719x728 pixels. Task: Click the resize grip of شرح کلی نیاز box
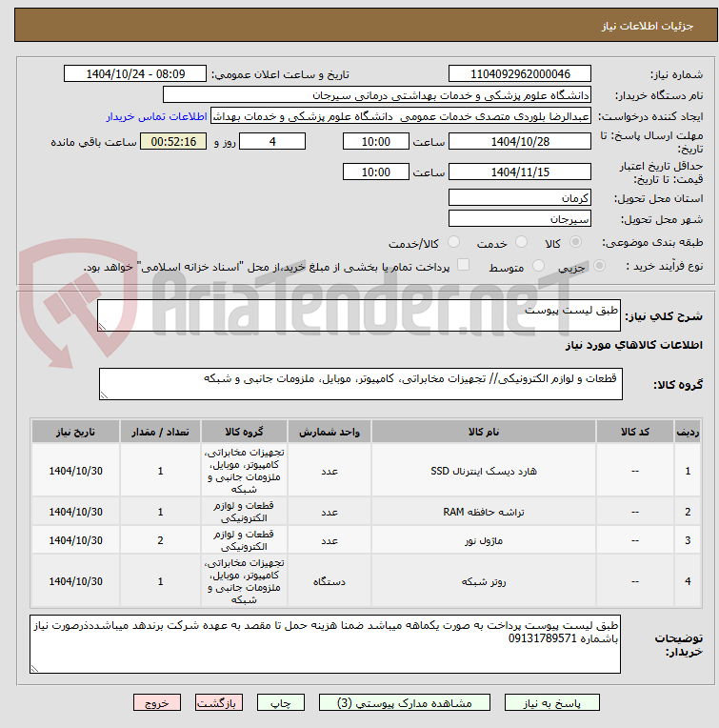102,327
